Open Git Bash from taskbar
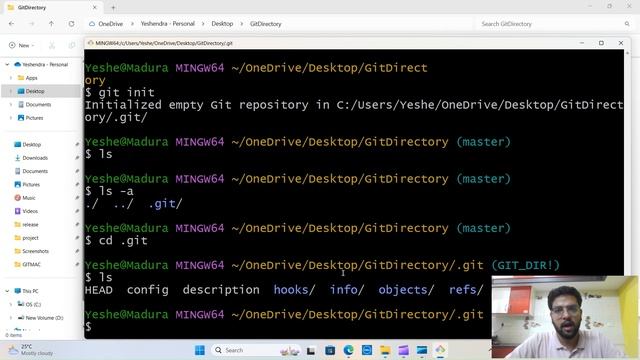640x360 pixels. tap(440, 350)
